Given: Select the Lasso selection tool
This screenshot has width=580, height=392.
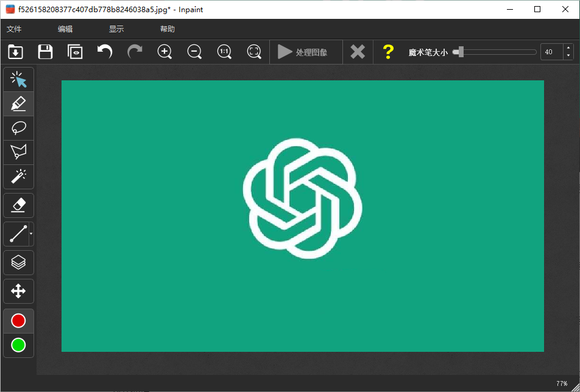Looking at the screenshot, I should pos(18,128).
